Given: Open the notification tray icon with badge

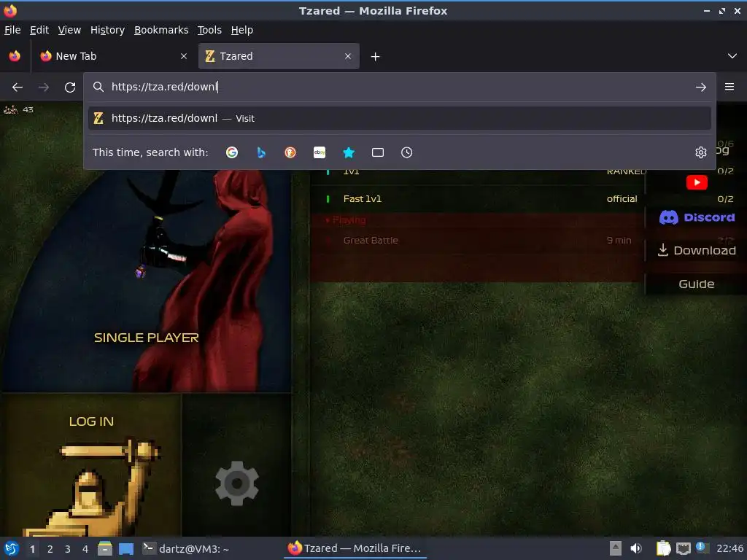Looking at the screenshot, I should click(x=702, y=548).
